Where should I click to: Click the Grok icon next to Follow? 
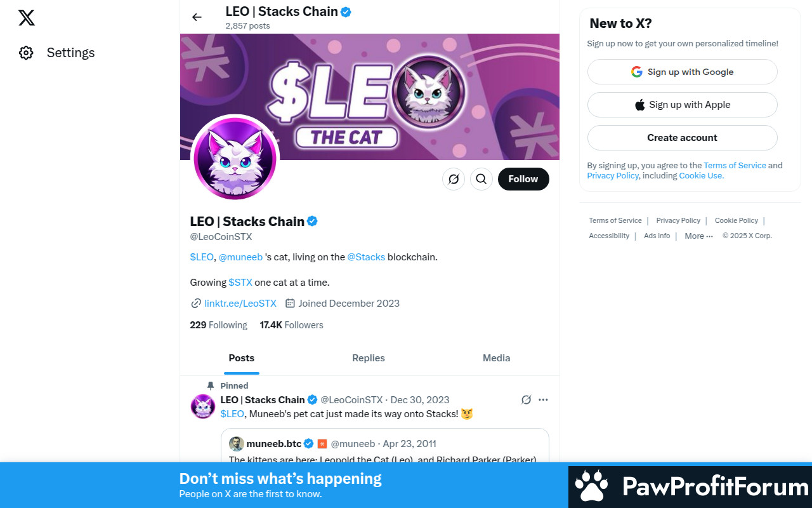[454, 179]
